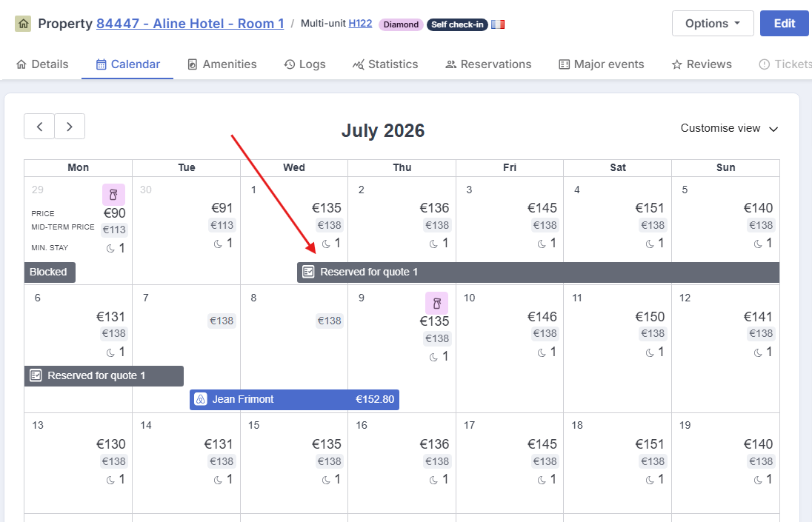Click the €135 price on July 1
Screen dimensions: 812x522
(326, 208)
